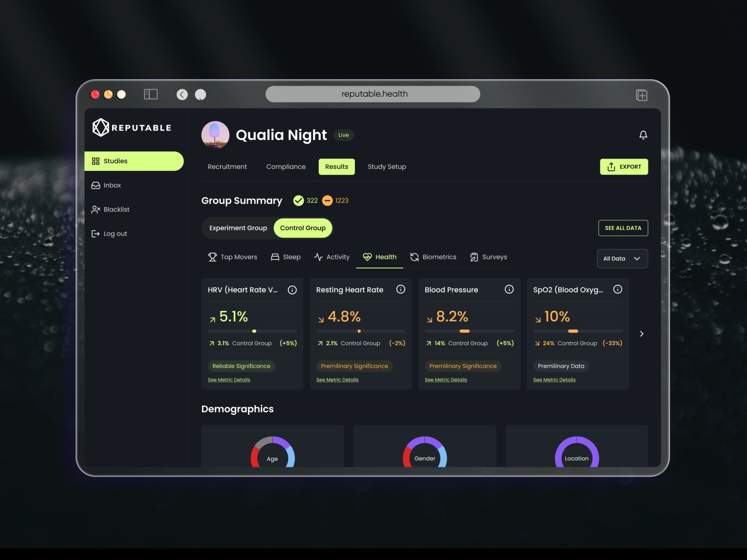The height and width of the screenshot is (560, 747).
Task: Select Control Group toggle
Action: tap(303, 228)
